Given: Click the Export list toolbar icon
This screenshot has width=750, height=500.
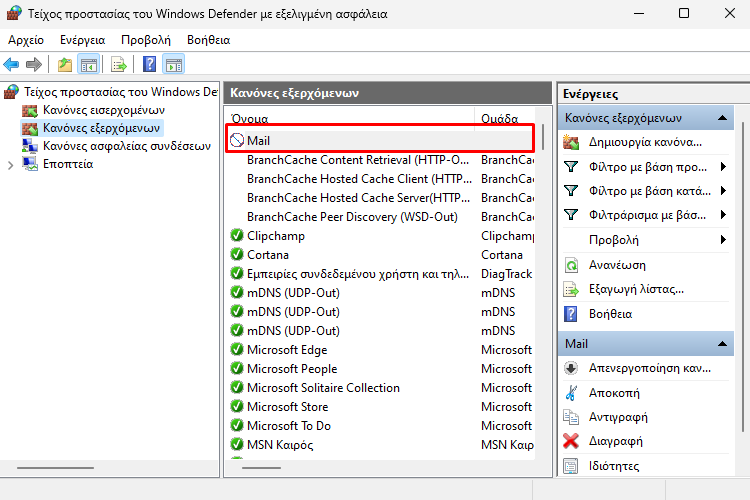Looking at the screenshot, I should click(x=118, y=64).
